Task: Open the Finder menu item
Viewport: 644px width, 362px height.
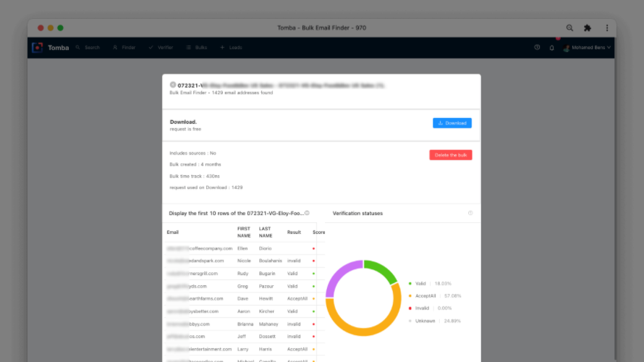Action: pyautogui.click(x=124, y=48)
